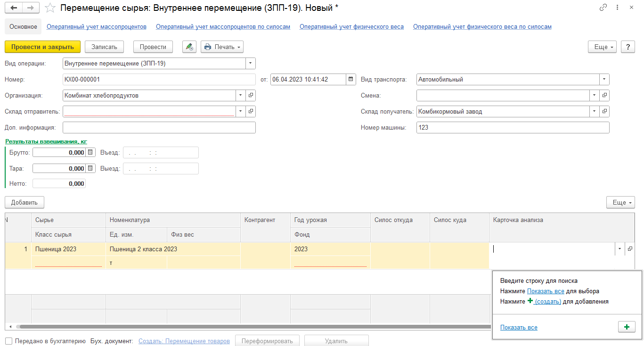644x346 pixels.
Task: Expand the Смена dropdown
Action: pos(595,95)
